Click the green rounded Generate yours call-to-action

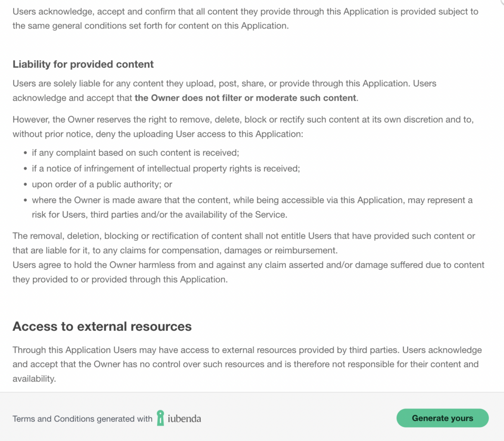tap(442, 418)
